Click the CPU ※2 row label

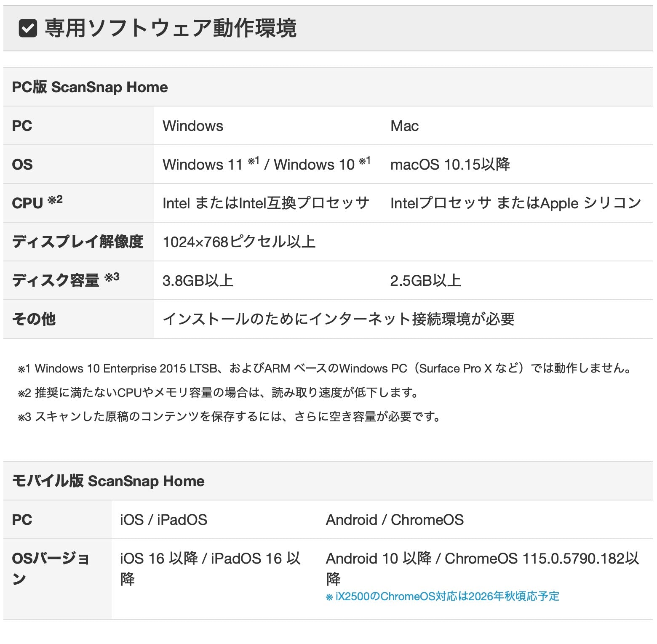pyautogui.click(x=79, y=203)
